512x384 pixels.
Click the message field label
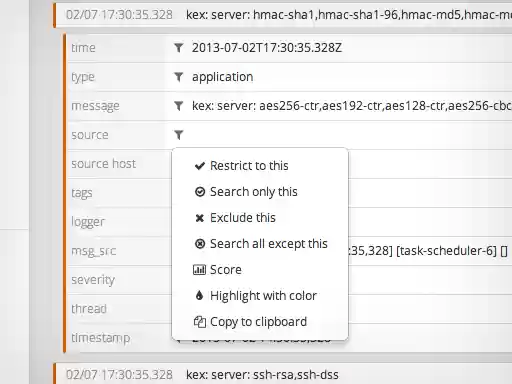click(x=95, y=106)
